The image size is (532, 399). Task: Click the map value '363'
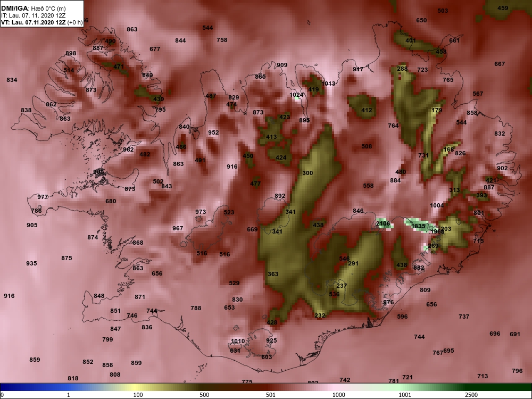[273, 274]
